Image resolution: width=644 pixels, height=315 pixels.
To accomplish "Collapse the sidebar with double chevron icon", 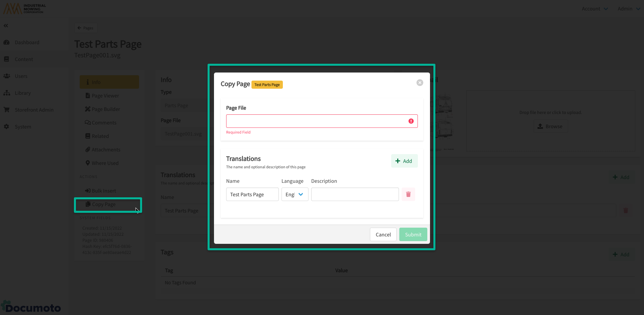I will click(x=6, y=26).
